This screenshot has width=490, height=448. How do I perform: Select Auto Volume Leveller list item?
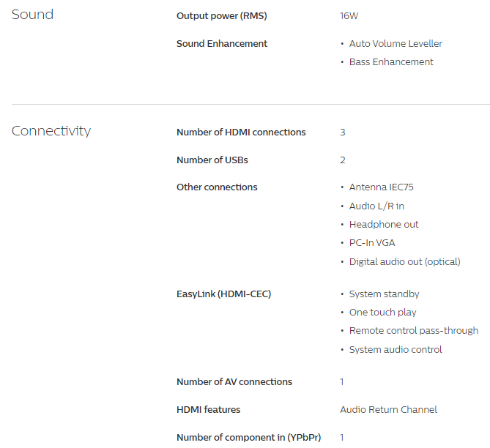(x=396, y=43)
